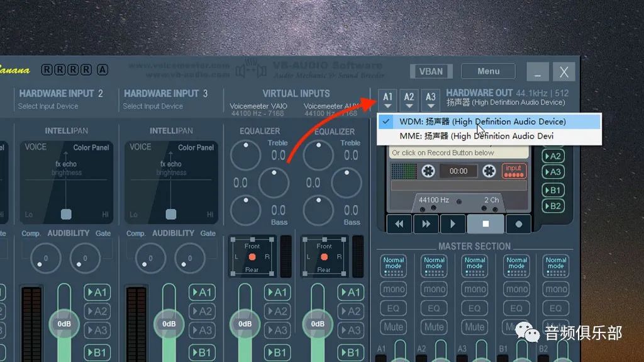Expand the A3 hardware output dropdown
Image resolution: width=644 pixels, height=362 pixels.
[430, 100]
